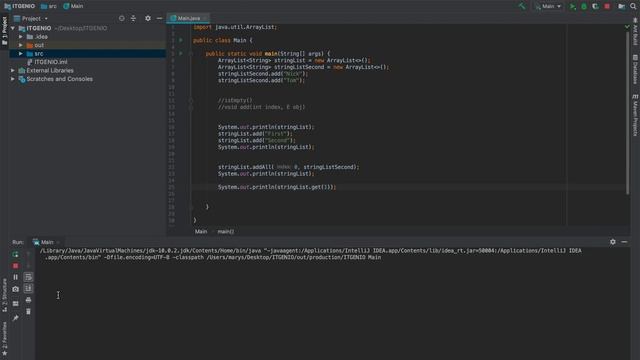640x360 pixels.
Task: Clear all console output with trash icon
Action: point(28,312)
